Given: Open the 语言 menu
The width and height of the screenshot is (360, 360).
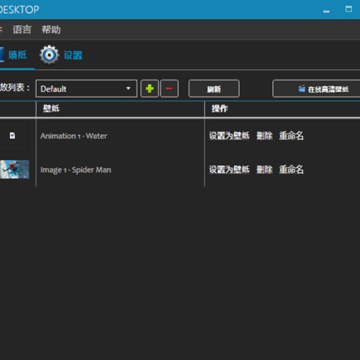Looking at the screenshot, I should [22, 30].
